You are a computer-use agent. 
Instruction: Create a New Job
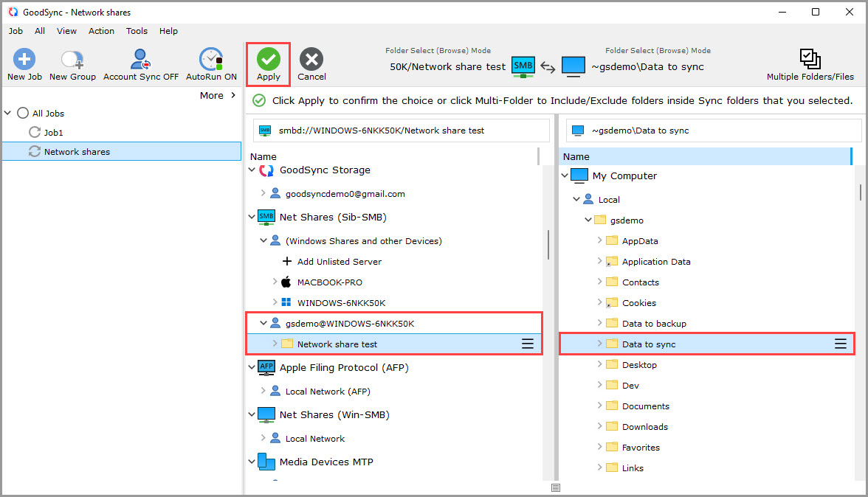point(24,63)
